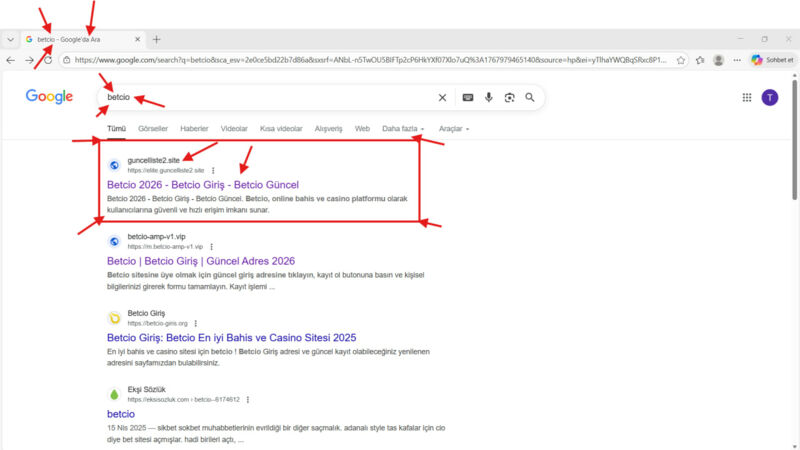Search by image using Google Lens icon
Screen dimensions: 800x450
509,97
